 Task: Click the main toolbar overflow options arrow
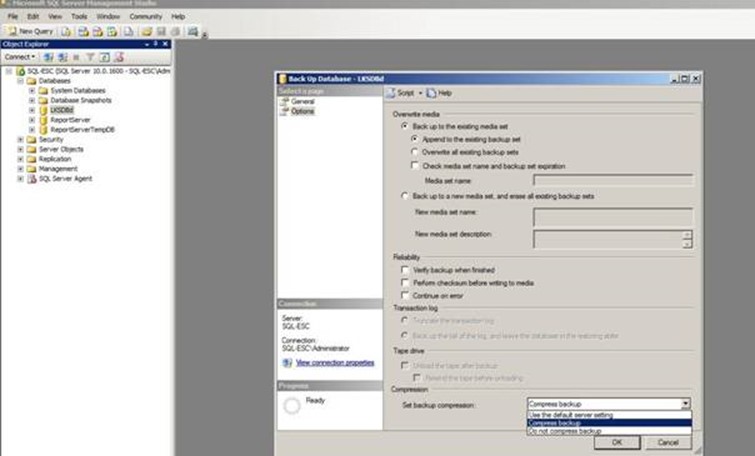pos(205,34)
